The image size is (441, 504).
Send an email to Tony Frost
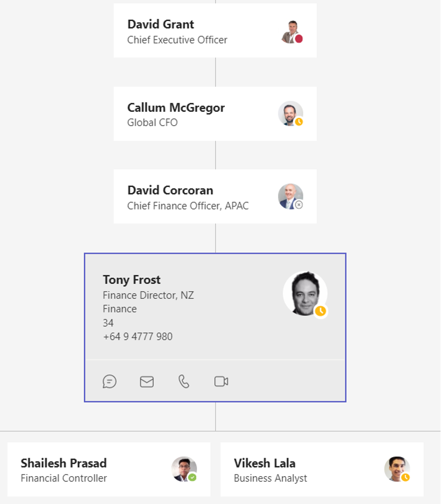[x=147, y=382]
